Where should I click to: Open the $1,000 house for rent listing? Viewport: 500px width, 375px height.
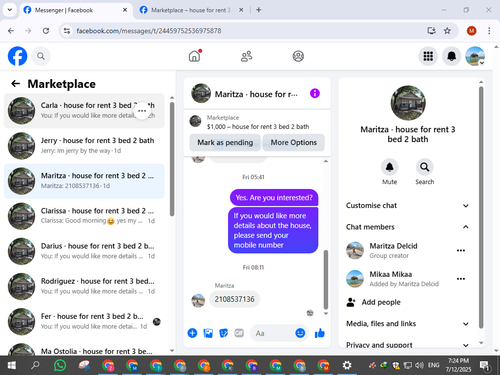coord(257,122)
